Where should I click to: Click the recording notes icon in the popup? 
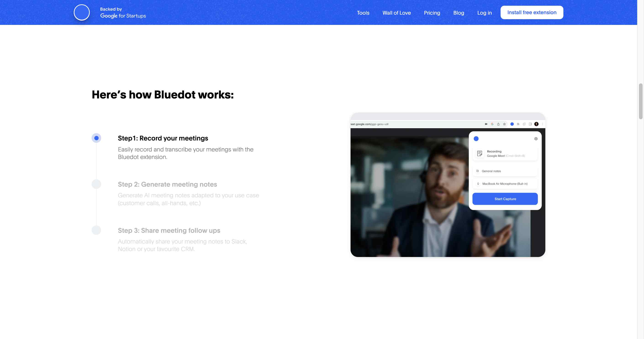click(480, 154)
